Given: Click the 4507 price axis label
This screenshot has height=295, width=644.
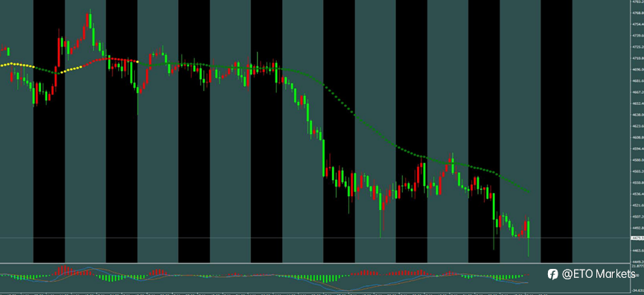Looking at the screenshot, I should [x=638, y=217].
